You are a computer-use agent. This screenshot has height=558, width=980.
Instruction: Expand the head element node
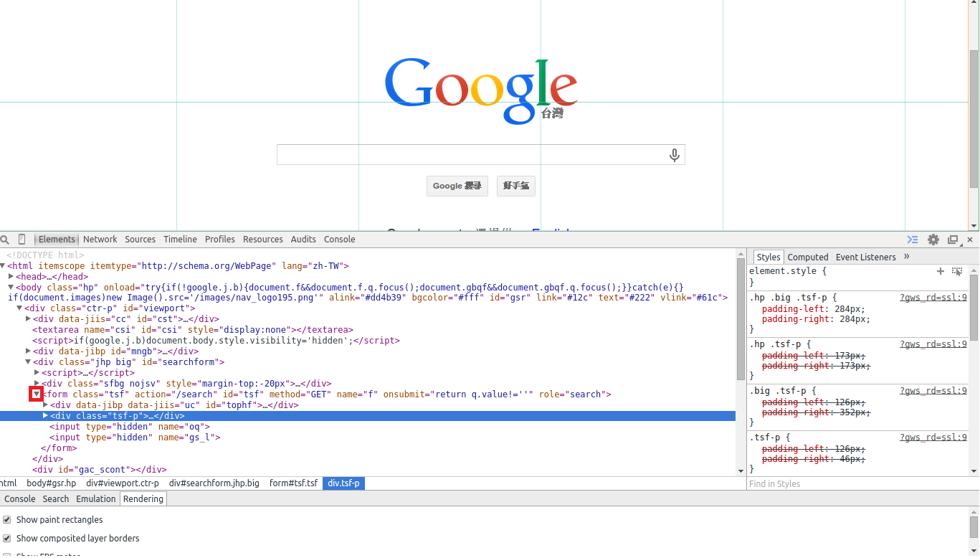coord(11,277)
